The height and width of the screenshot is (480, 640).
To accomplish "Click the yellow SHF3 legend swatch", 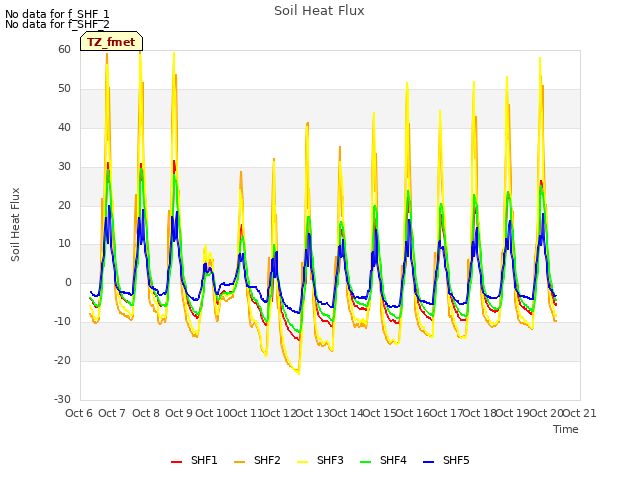I will click(302, 461).
